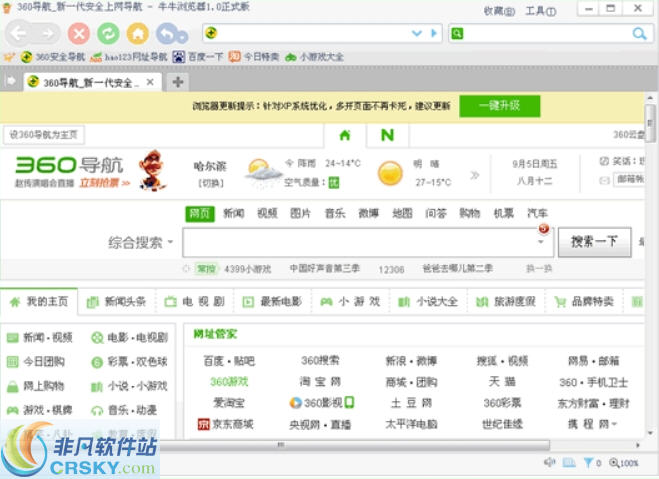The width and height of the screenshot is (659, 479).
Task: Select the 最新电影 navigation tab
Action: 272,302
